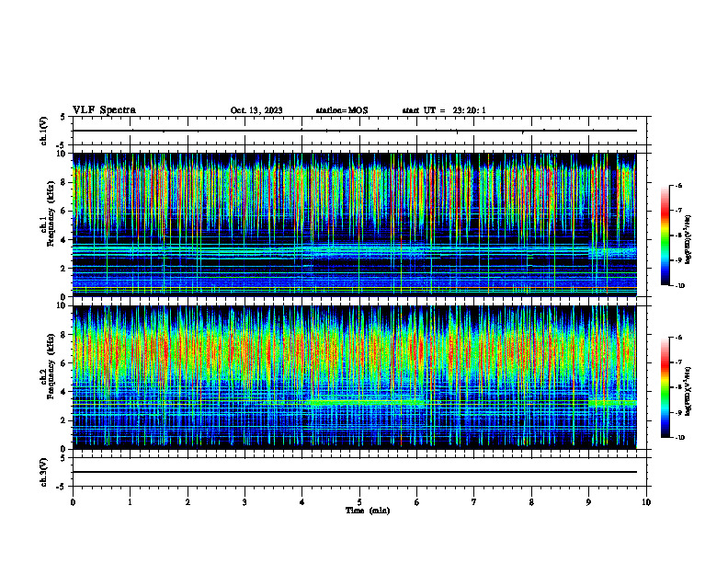Viewport: 728px width, 563px height.
Task: Click the "ch.1(V)" waveform axis label
Action: point(44,131)
